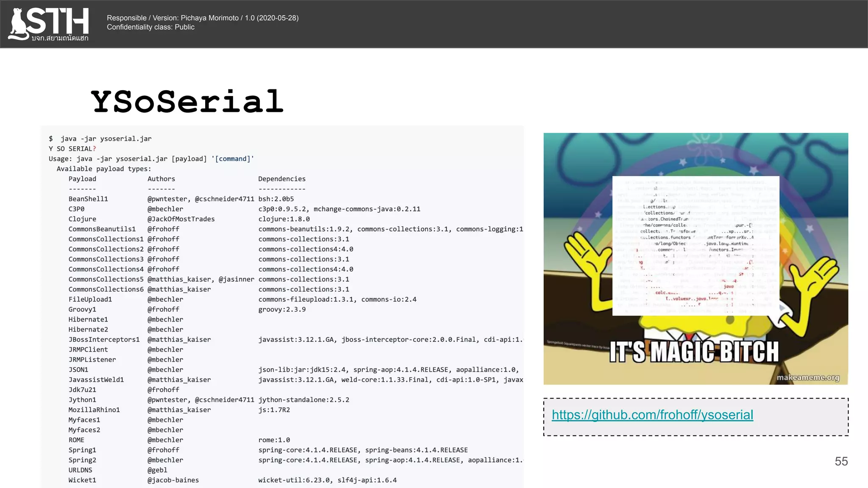Click the js:1.7R2 dependency
The width and height of the screenshot is (868, 488).
(274, 410)
